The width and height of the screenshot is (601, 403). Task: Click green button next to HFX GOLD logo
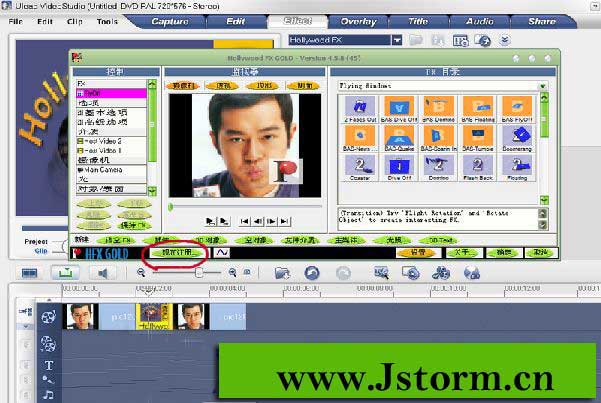[x=177, y=253]
